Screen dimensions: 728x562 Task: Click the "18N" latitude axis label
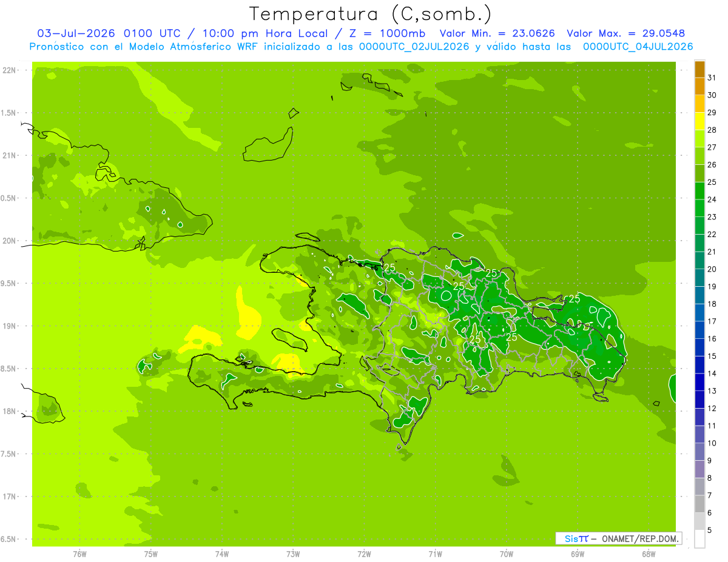click(8, 411)
